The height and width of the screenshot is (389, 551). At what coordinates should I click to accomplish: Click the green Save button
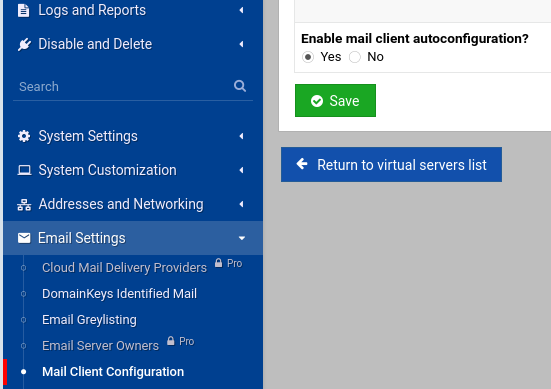[x=335, y=101]
